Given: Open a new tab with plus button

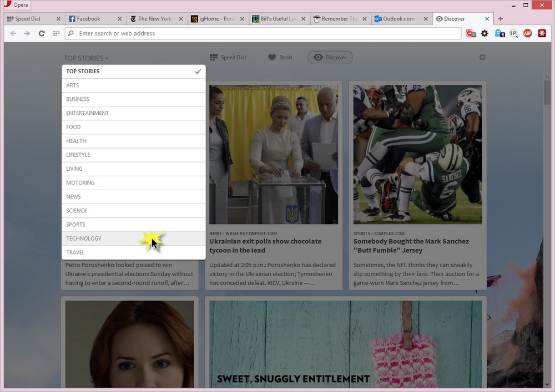Looking at the screenshot, I should [x=501, y=19].
